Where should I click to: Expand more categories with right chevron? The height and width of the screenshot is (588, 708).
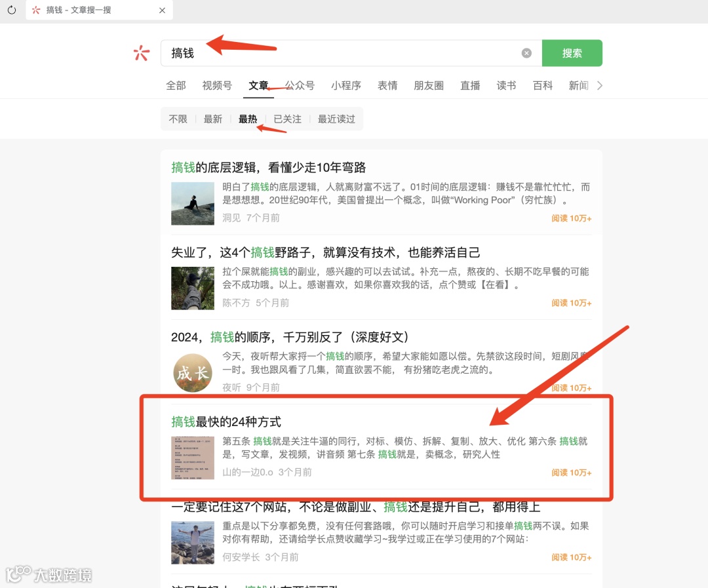(600, 85)
